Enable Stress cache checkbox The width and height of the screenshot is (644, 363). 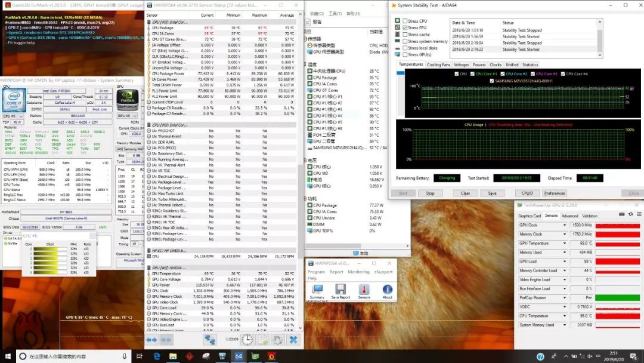click(x=405, y=35)
